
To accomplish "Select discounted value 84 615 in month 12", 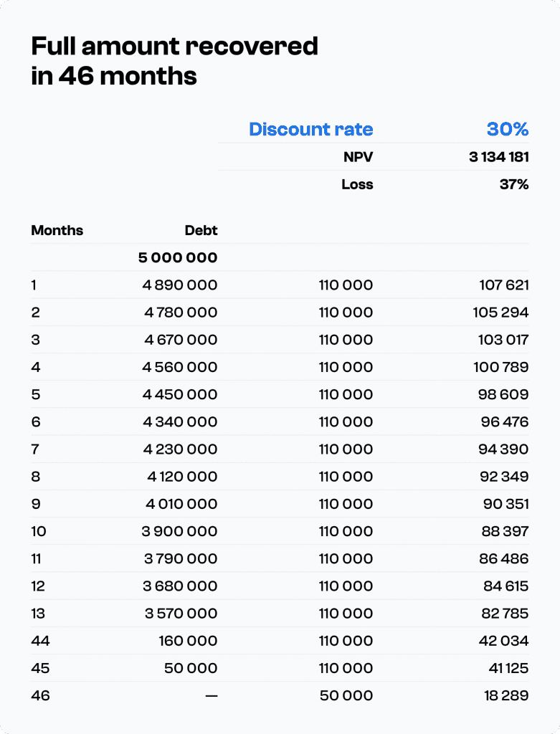I will pyautogui.click(x=506, y=586).
